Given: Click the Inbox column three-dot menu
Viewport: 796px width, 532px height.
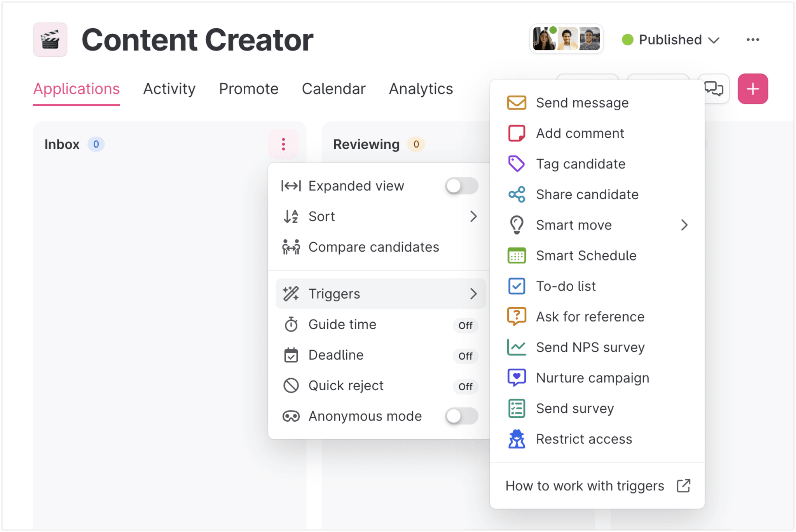Looking at the screenshot, I should (283, 144).
